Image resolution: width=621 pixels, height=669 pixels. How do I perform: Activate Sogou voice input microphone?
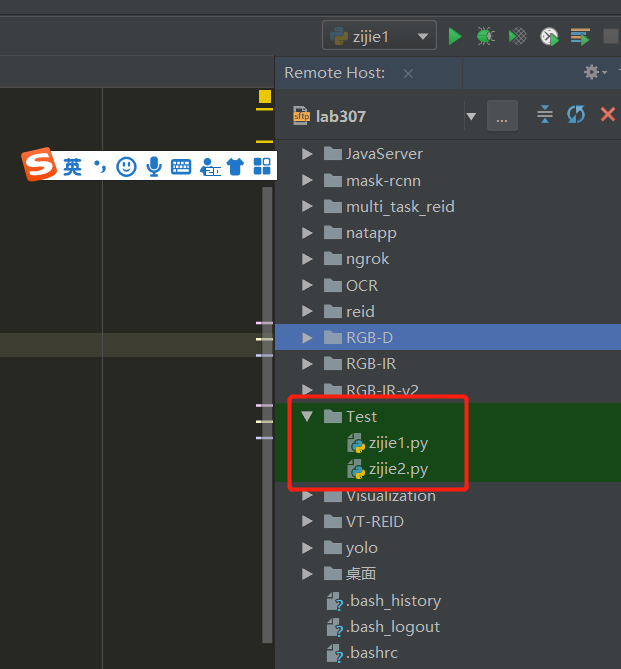click(x=154, y=166)
